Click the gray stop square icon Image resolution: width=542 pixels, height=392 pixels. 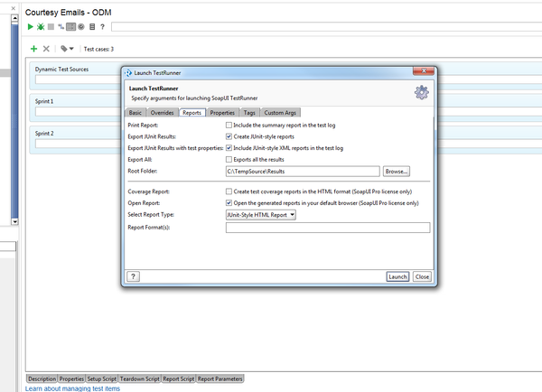pyautogui.click(x=51, y=26)
